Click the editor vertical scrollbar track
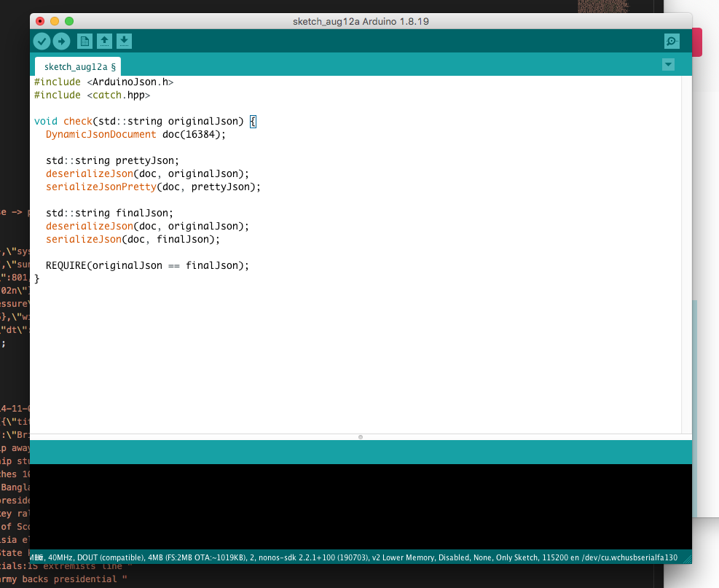 click(x=686, y=254)
